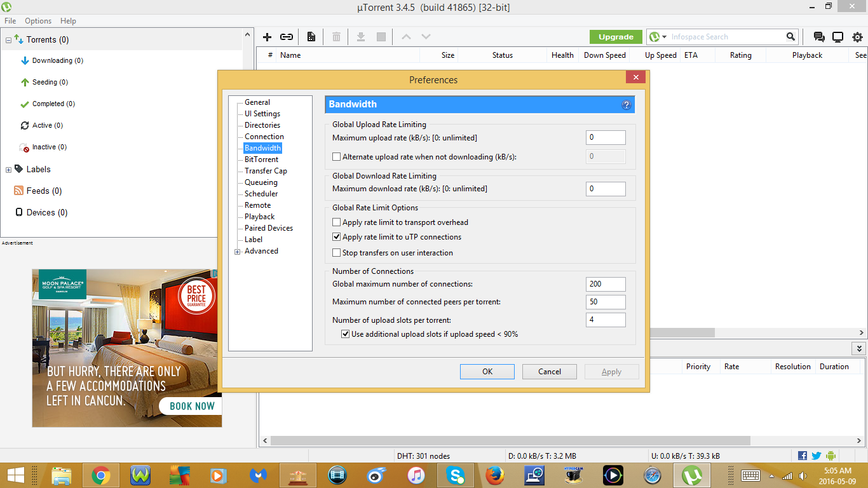Select Scheduler in Preferences list
The height and width of the screenshot is (488, 868).
coord(261,194)
